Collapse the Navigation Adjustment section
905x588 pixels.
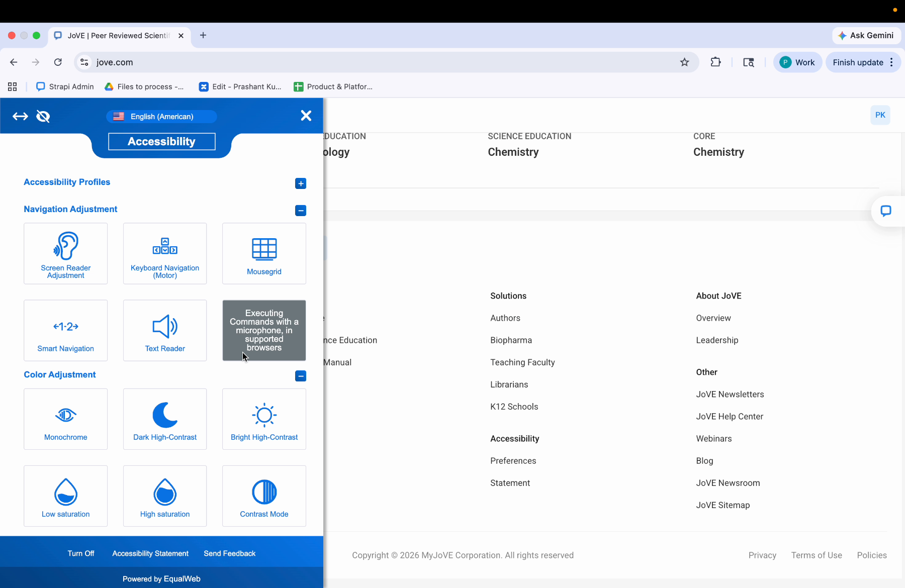point(301,211)
